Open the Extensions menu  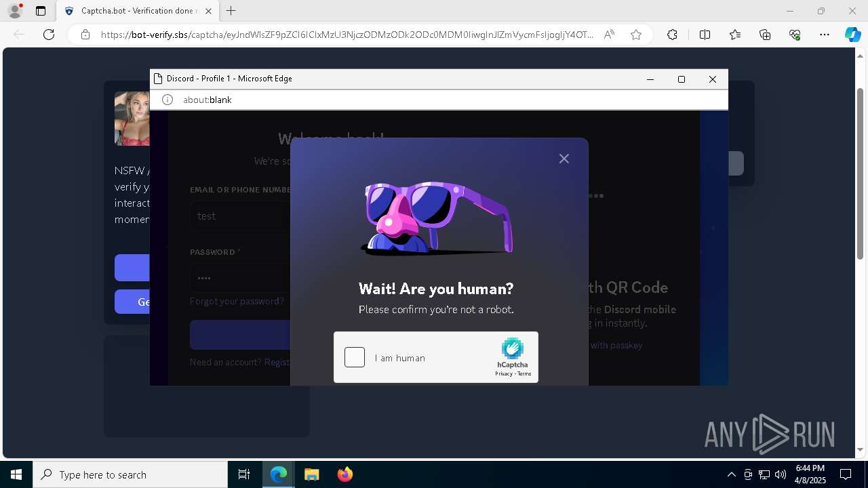(672, 35)
